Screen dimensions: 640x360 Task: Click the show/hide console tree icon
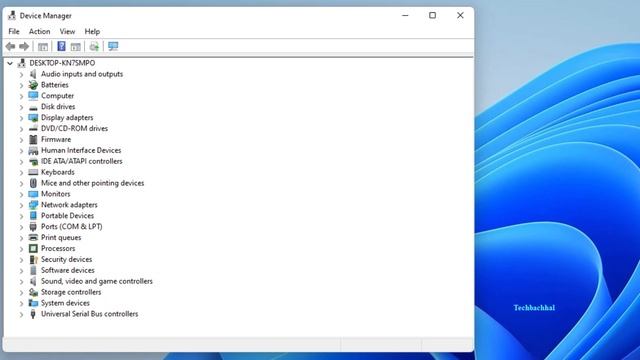[x=43, y=47]
